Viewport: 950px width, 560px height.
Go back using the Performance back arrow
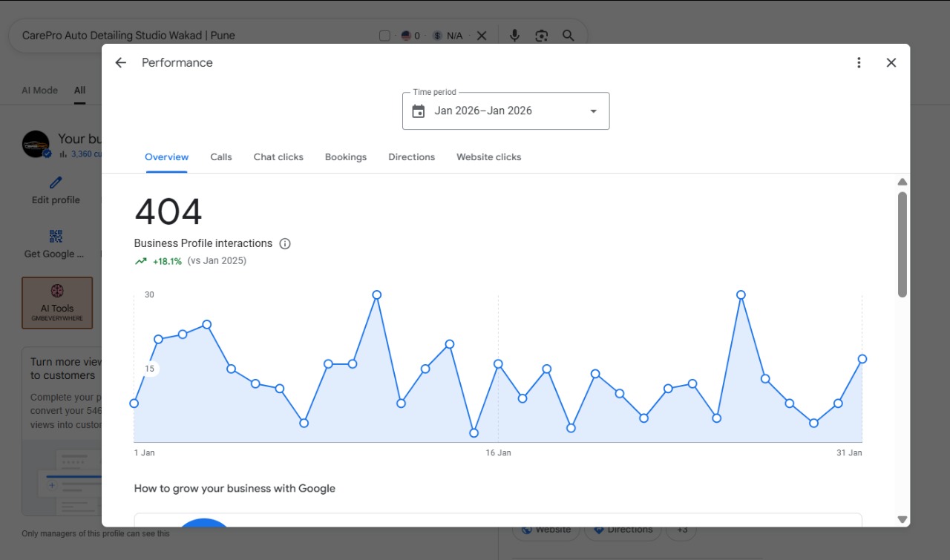(x=121, y=63)
